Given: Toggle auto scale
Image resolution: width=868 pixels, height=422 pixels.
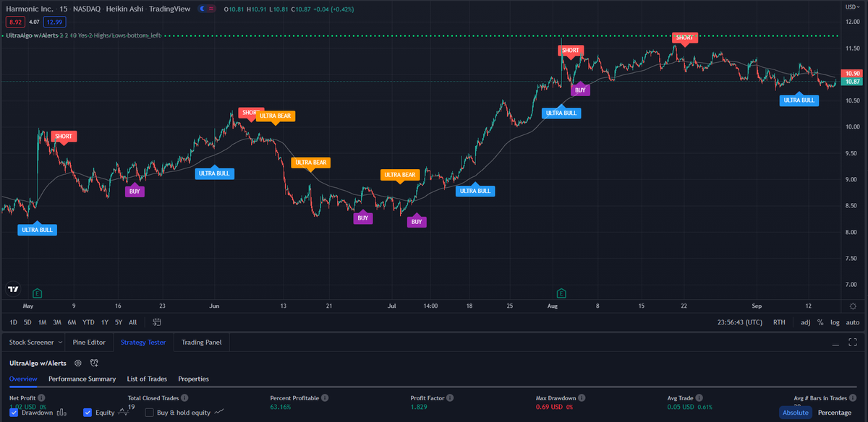Looking at the screenshot, I should tap(854, 322).
